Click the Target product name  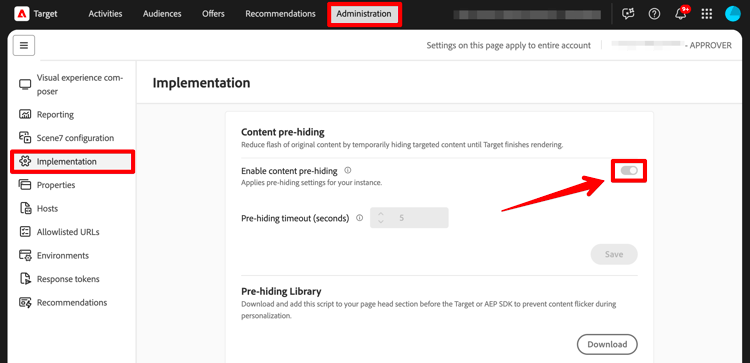pos(45,14)
